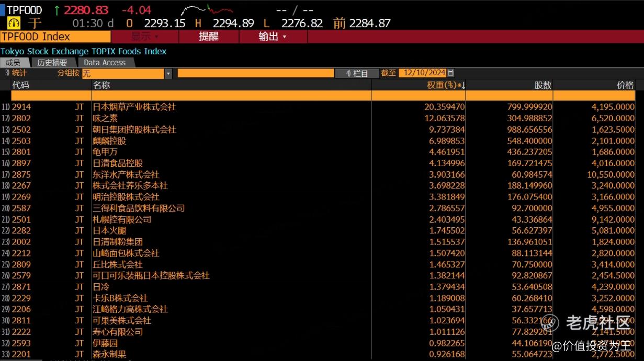
Task: Open the 分组按 dropdown arrow
Action: coord(168,74)
